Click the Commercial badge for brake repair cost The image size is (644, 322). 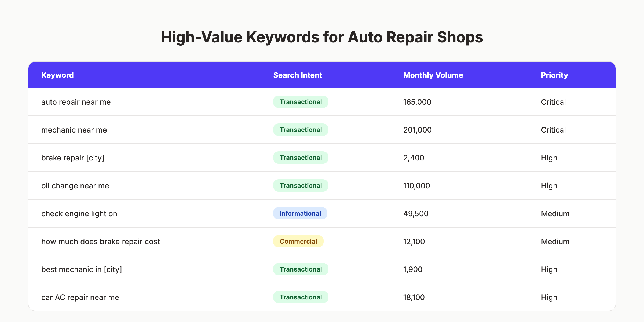click(298, 241)
